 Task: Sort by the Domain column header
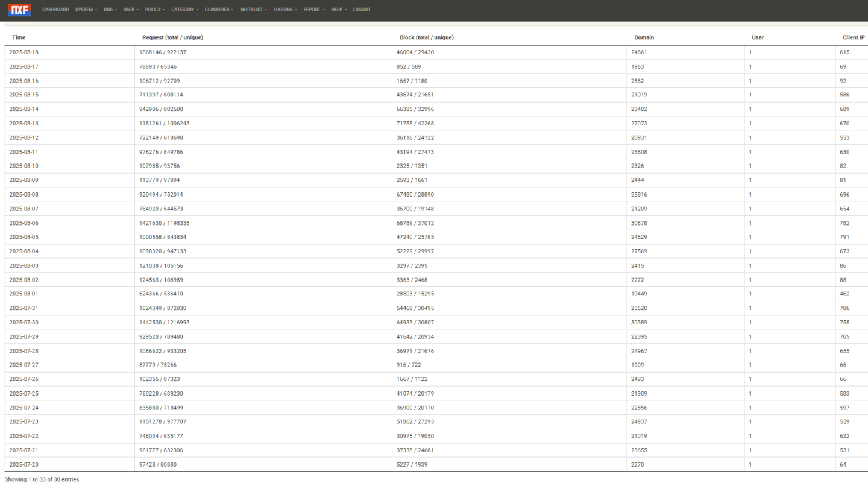click(x=644, y=37)
